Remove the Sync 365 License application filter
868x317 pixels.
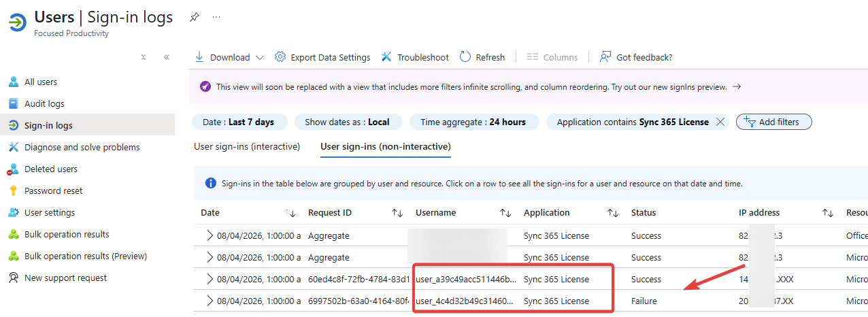tap(720, 122)
